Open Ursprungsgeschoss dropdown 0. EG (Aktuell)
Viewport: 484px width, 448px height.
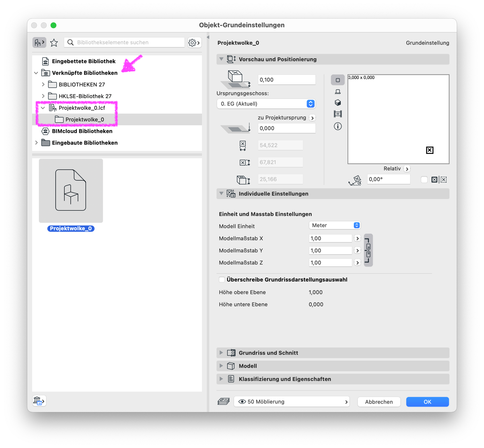[x=266, y=104]
